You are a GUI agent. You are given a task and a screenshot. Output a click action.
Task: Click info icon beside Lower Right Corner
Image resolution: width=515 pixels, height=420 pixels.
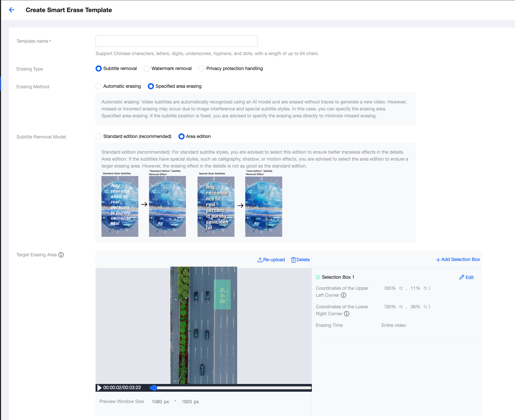coord(347,314)
